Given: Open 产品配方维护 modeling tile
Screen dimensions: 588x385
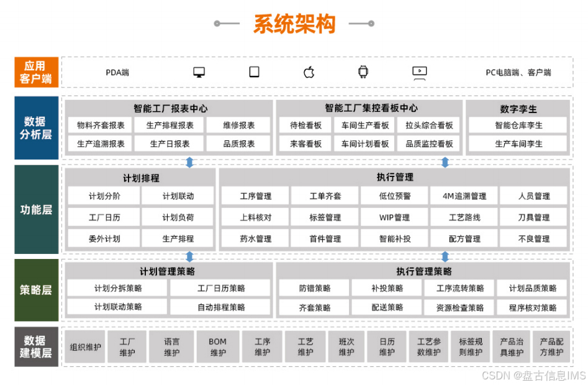Looking at the screenshot, I should (x=551, y=346).
